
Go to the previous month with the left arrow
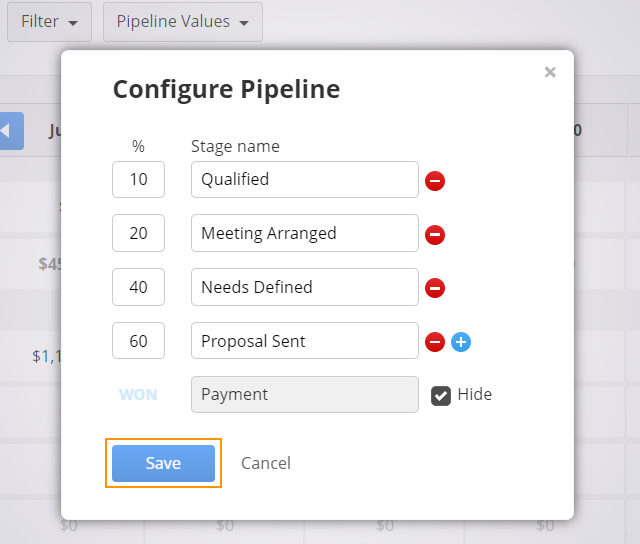[x=11, y=131]
